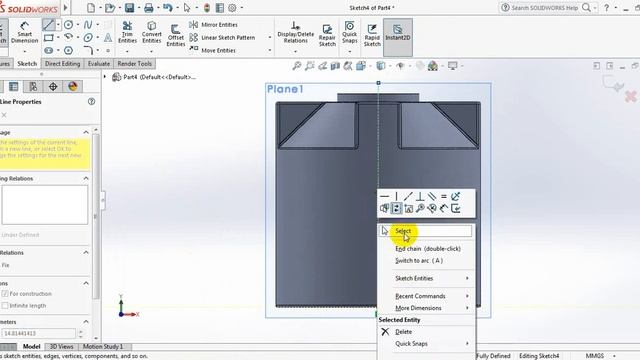Click the Rebuild traffic light icon
Screen dimensions: 640x360
[x=207, y=8]
